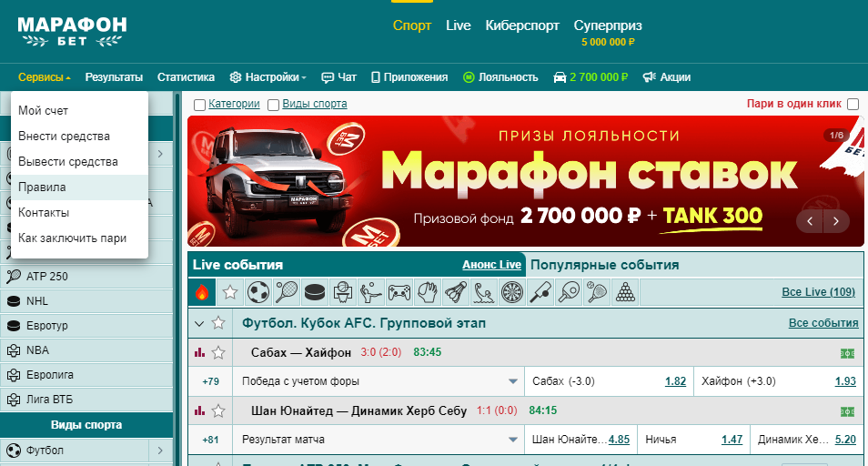Select Мой счет from Сервисы menu
The height and width of the screenshot is (466, 868).
click(x=80, y=111)
